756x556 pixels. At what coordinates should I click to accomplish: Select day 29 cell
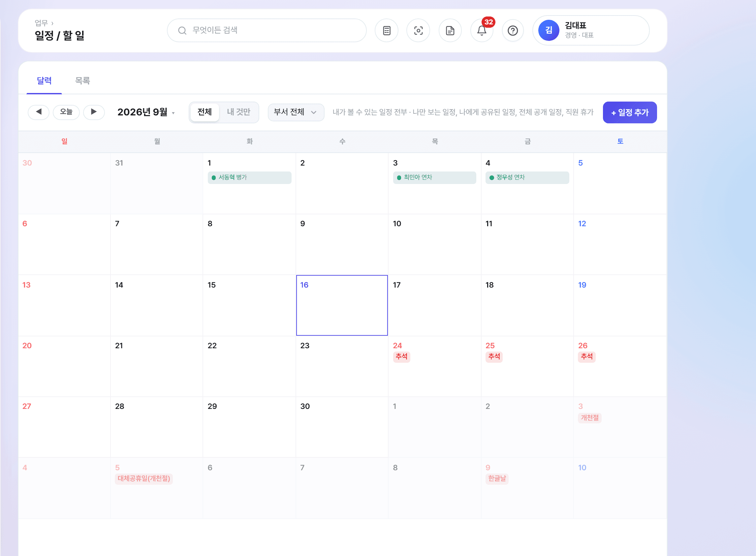point(249,427)
